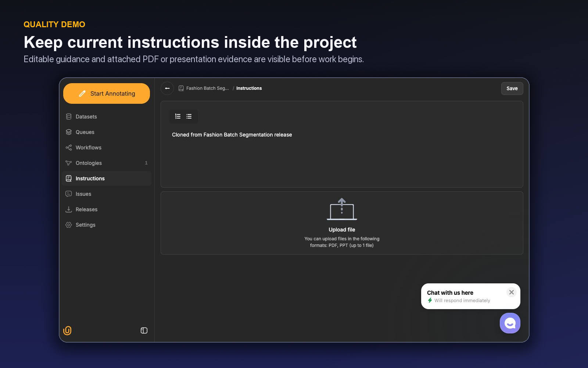Open the chat widget bubble
The width and height of the screenshot is (588, 368).
[510, 323]
